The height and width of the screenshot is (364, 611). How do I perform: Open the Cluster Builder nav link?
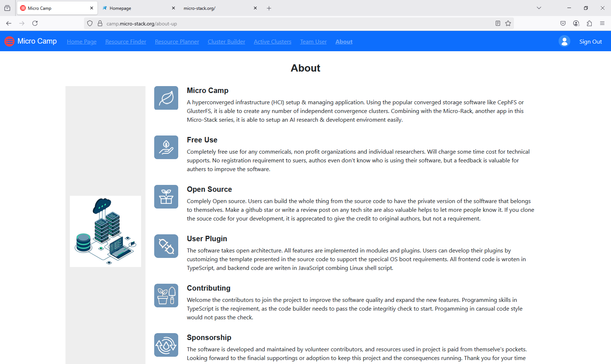point(227,42)
